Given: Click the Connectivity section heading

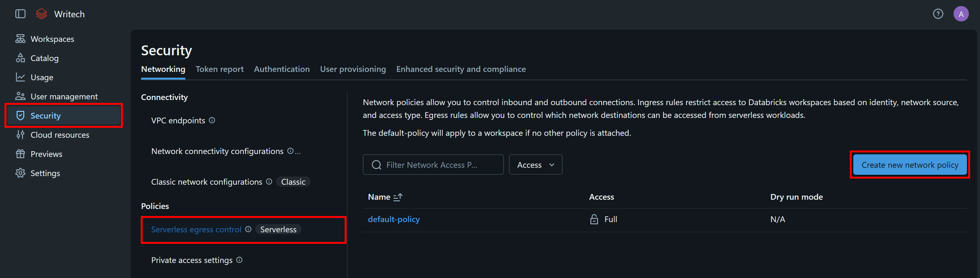Looking at the screenshot, I should pos(164,97).
